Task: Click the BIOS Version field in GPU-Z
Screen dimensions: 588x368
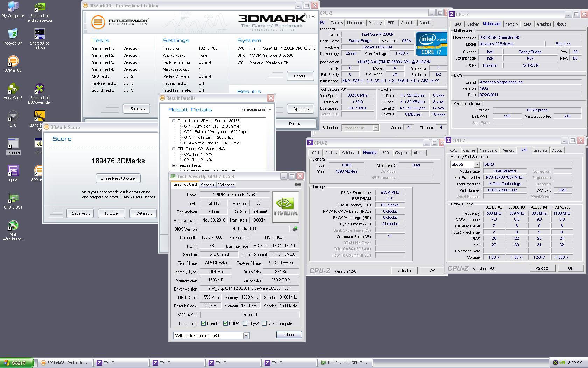Action: (x=244, y=229)
